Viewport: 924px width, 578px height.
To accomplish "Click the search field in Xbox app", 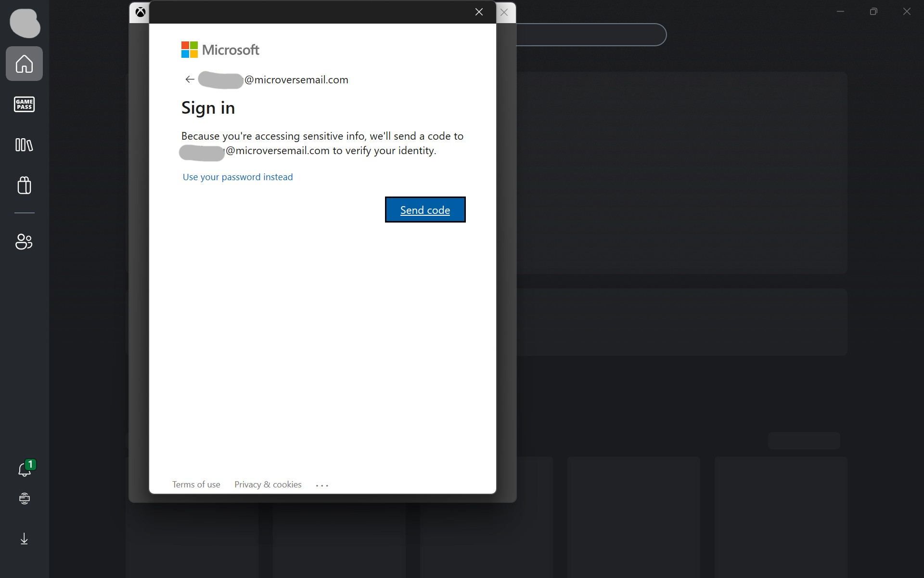I will coord(591,35).
